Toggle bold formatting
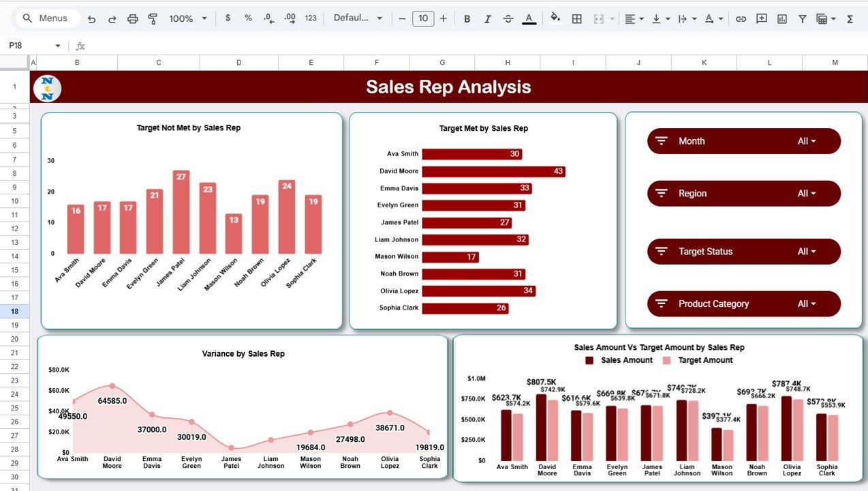The height and width of the screenshot is (491, 868). tap(467, 18)
